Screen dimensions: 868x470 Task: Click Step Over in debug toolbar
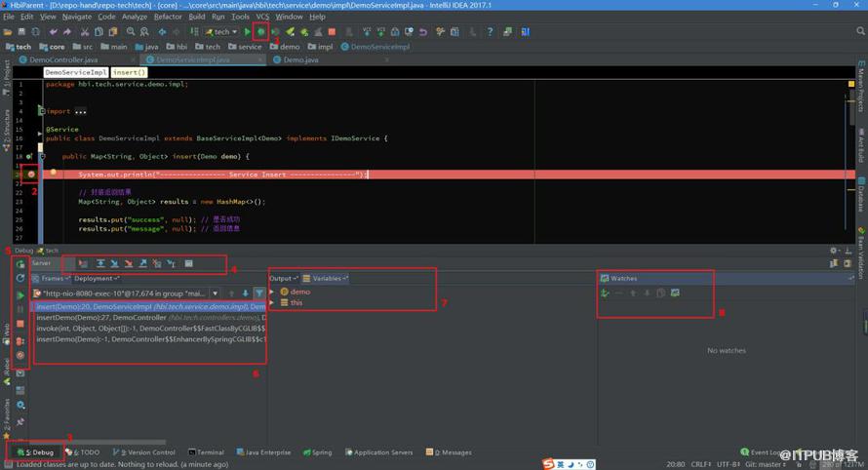[100, 264]
